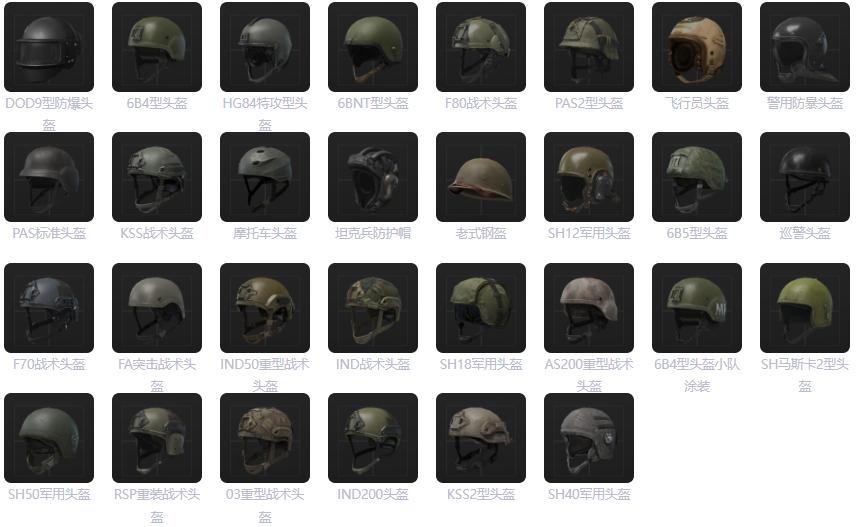
Task: Choose the IND战术头盔 camo helmet icon
Action: coord(373,308)
